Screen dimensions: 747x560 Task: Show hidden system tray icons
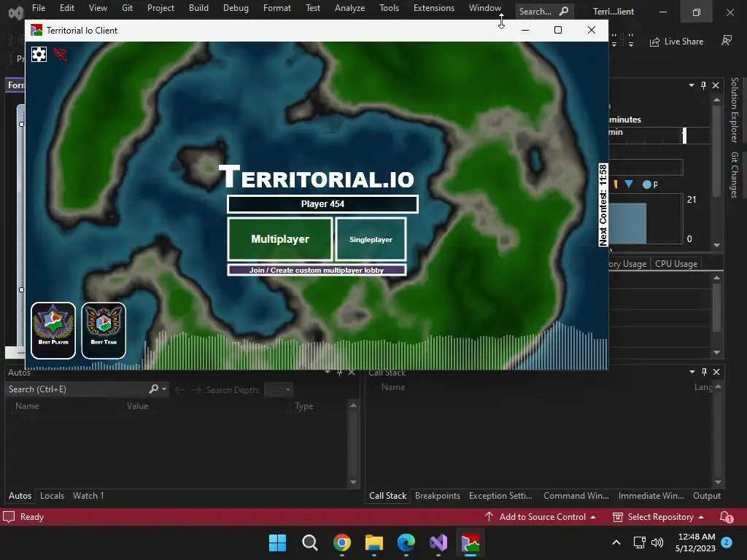point(616,542)
